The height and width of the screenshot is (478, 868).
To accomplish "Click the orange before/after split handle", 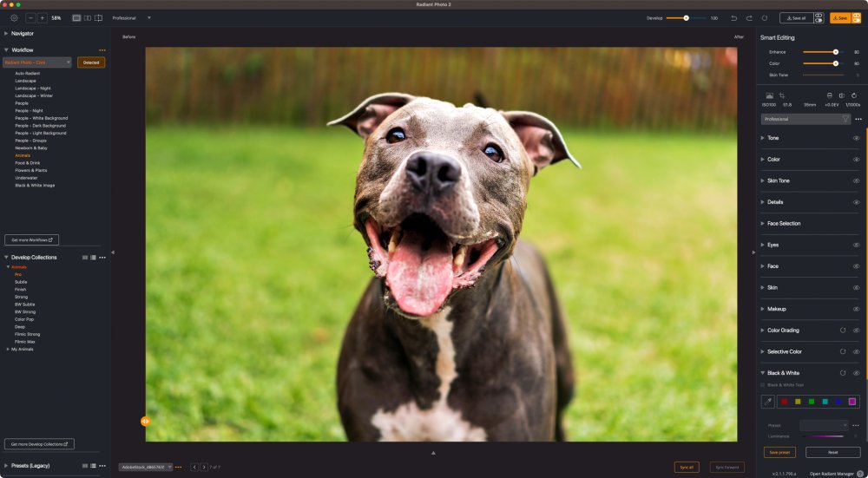I will click(x=146, y=421).
